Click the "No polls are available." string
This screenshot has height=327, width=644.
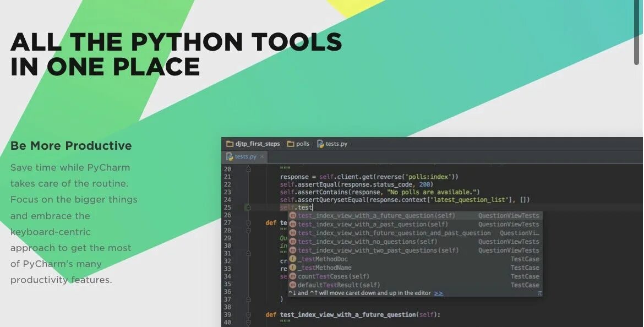click(x=431, y=192)
